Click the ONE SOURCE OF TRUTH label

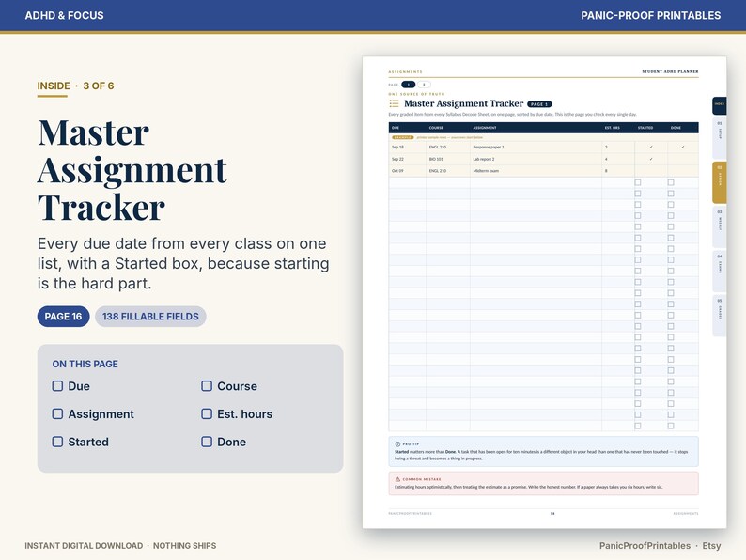click(416, 94)
